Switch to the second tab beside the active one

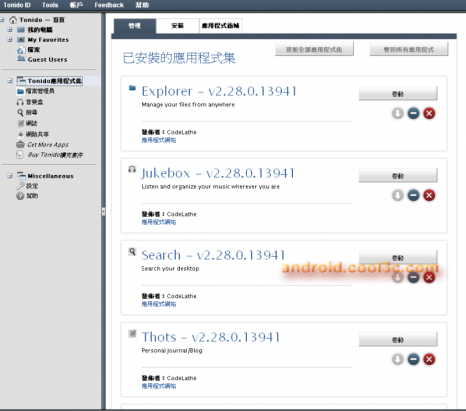[177, 26]
